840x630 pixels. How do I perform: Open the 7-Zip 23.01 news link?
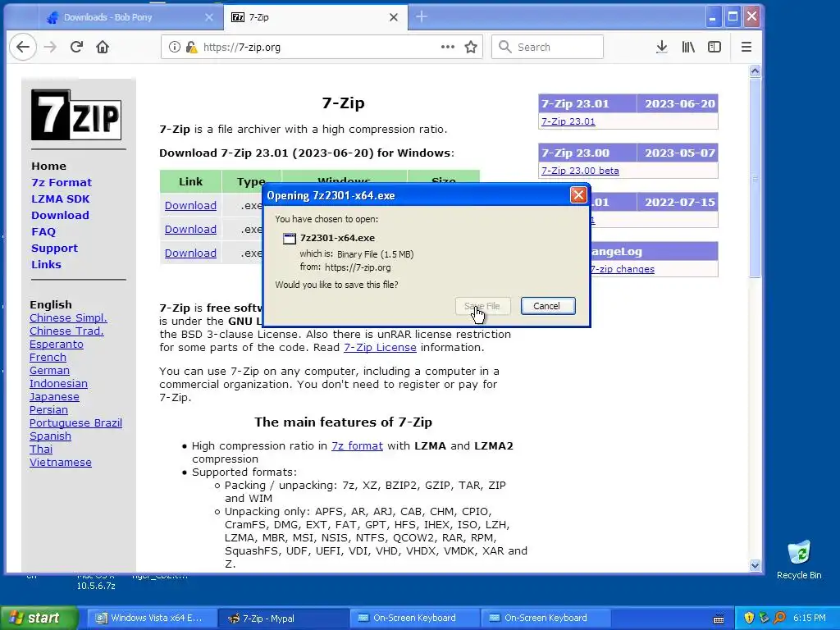click(x=568, y=121)
